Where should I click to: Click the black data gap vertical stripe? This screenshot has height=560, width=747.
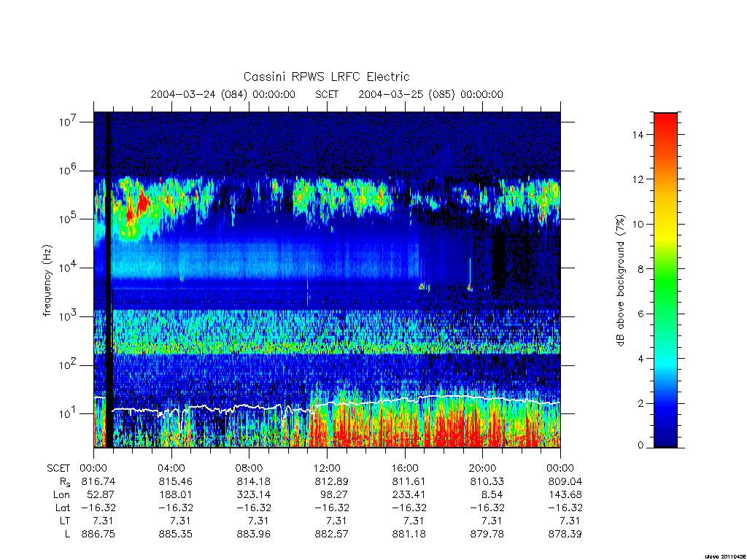pos(109,280)
